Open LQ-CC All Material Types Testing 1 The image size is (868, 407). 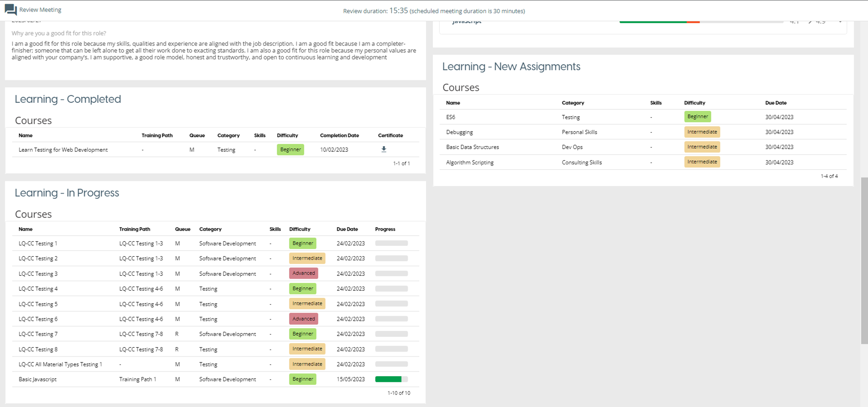tap(60, 364)
